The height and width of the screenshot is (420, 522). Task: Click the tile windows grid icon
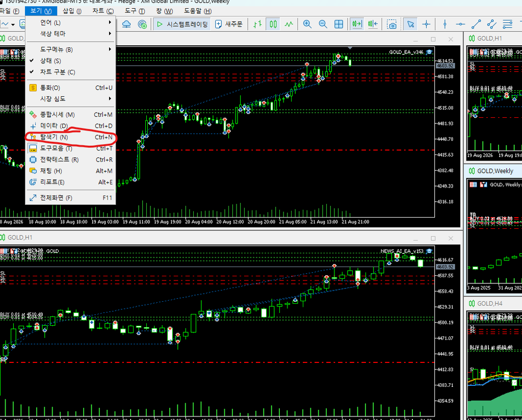pyautogui.click(x=338, y=24)
